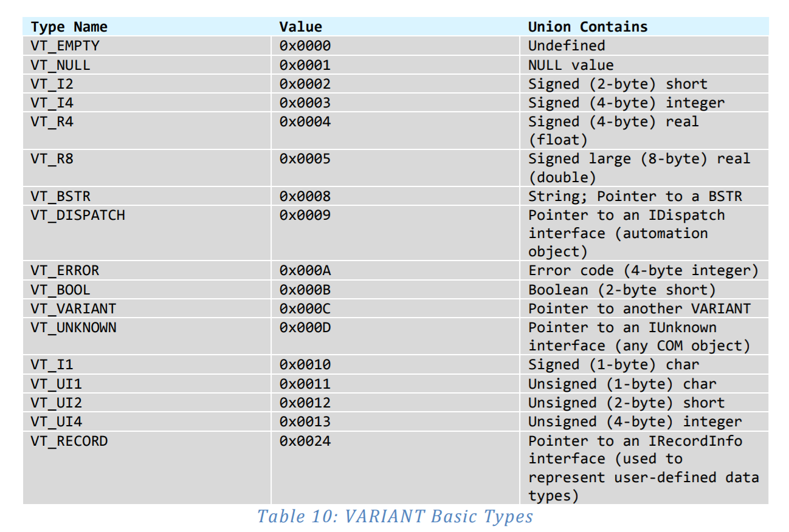Click the value 0x0001
Screen dimensions: 789x532
[305, 65]
